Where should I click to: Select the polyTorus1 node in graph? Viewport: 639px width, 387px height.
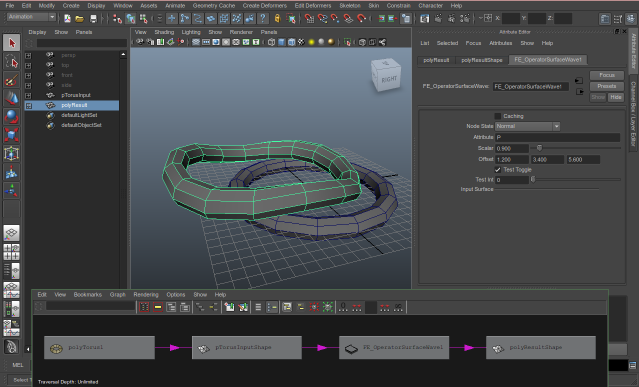99,347
